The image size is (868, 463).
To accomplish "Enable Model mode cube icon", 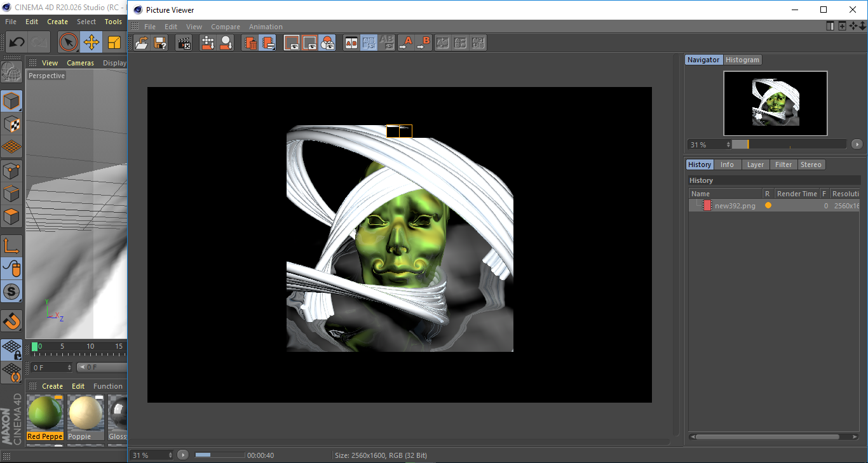I will 11,101.
